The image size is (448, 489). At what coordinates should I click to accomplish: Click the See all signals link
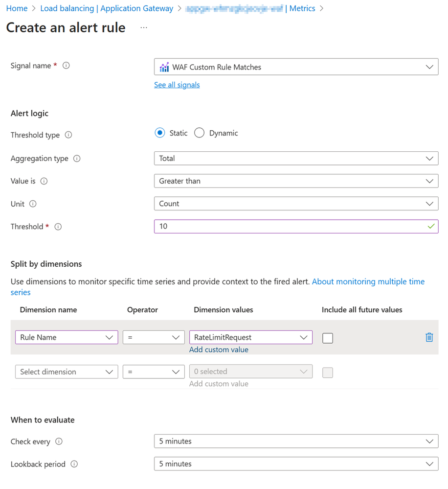click(177, 85)
